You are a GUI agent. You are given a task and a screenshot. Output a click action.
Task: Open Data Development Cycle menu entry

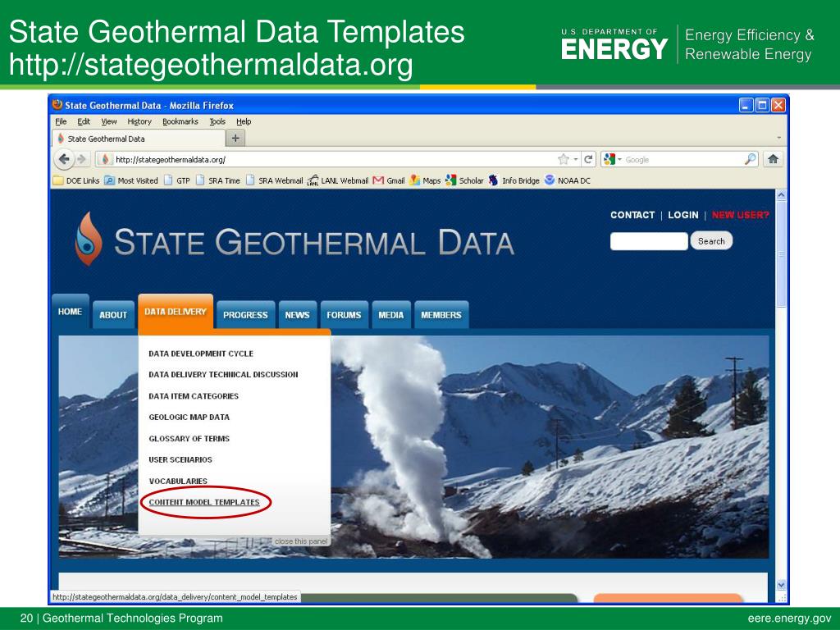coord(201,354)
